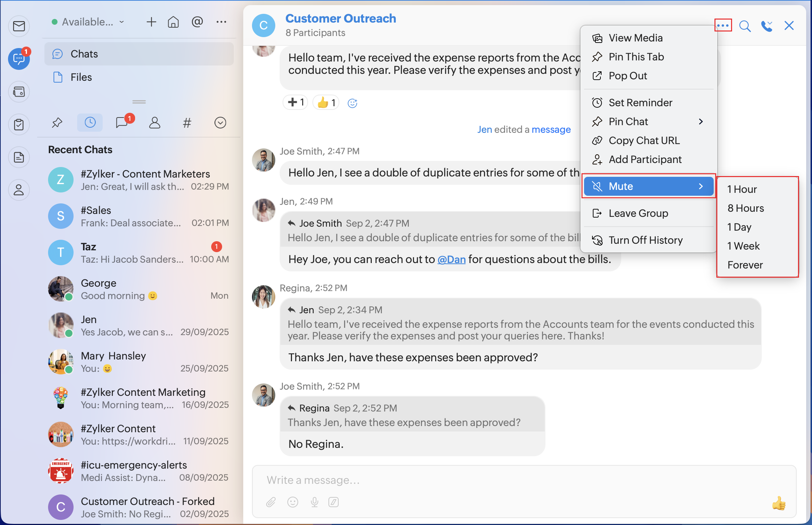This screenshot has height=525, width=812.
Task: Add a reaction with the smiley-plus icon
Action: [x=352, y=103]
